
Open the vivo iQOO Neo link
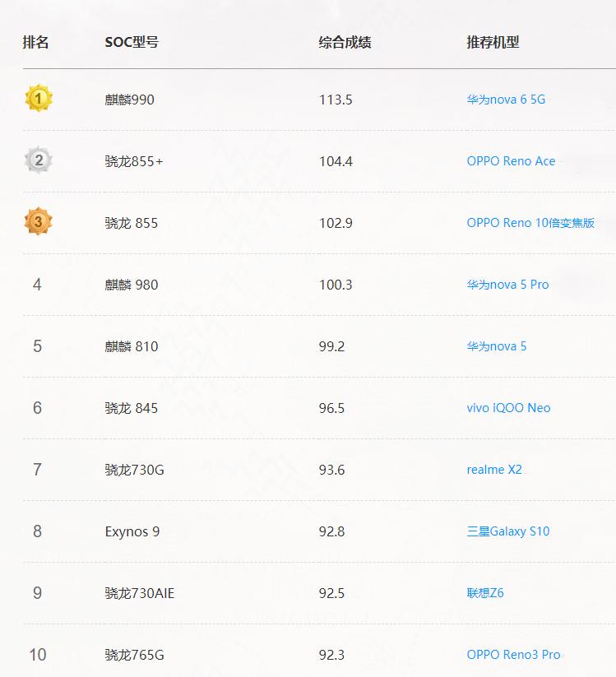tap(508, 408)
